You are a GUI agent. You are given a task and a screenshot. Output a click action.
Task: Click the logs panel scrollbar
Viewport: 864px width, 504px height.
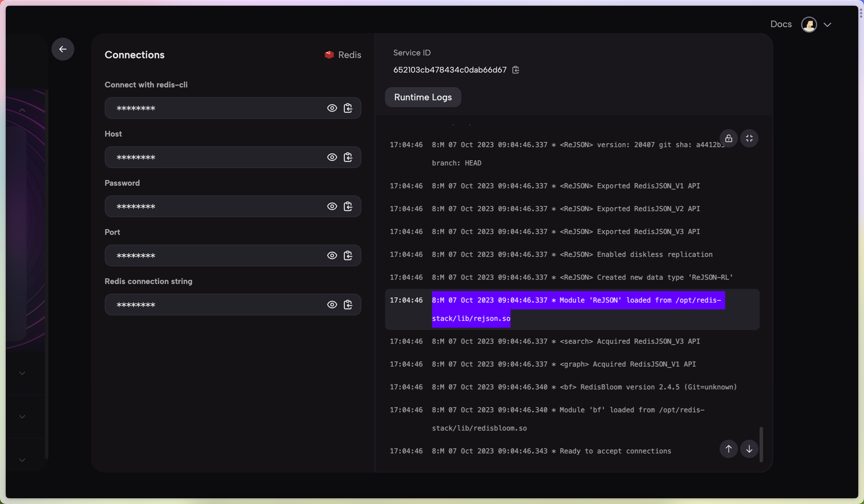(761, 444)
